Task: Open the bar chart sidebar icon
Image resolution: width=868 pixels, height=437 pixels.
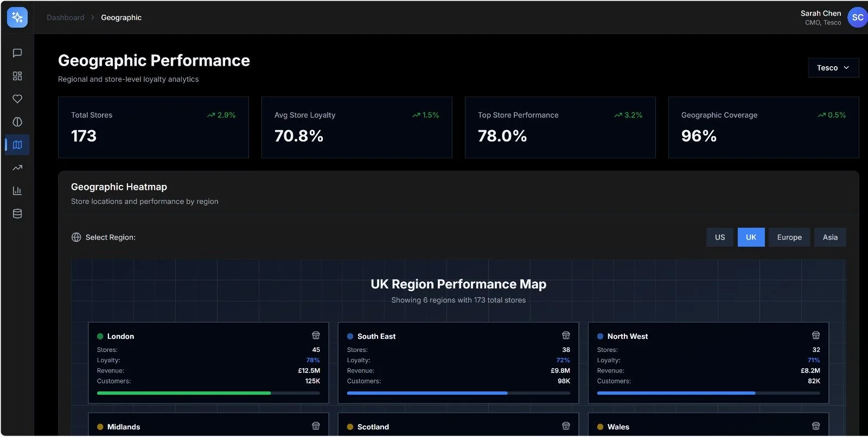Action: coord(17,191)
